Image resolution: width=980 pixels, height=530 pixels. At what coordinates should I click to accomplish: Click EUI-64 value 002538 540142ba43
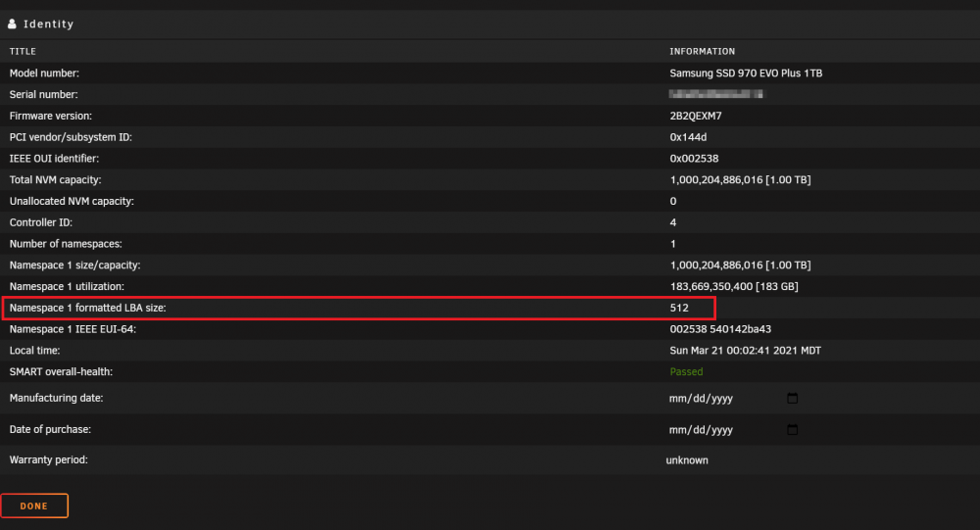click(720, 329)
